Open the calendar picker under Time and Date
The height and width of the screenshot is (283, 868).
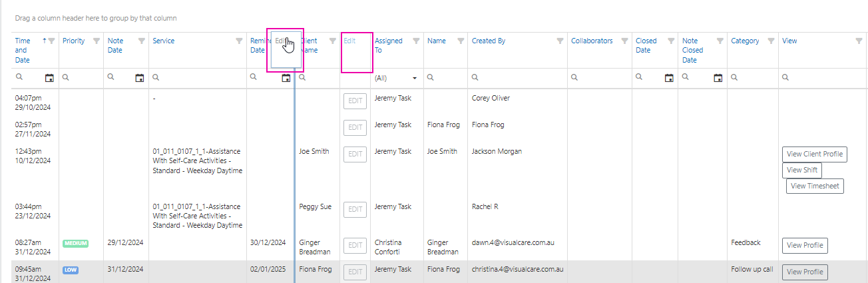(49, 78)
